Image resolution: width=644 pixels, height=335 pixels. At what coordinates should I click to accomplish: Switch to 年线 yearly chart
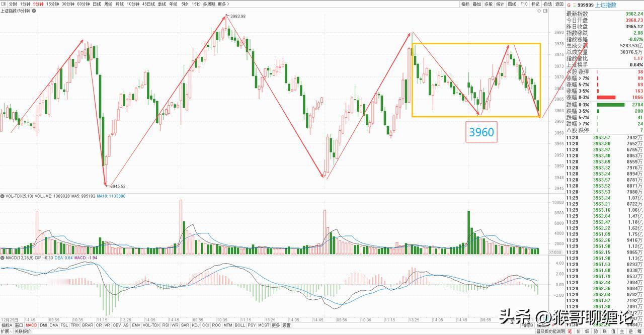(x=173, y=4)
